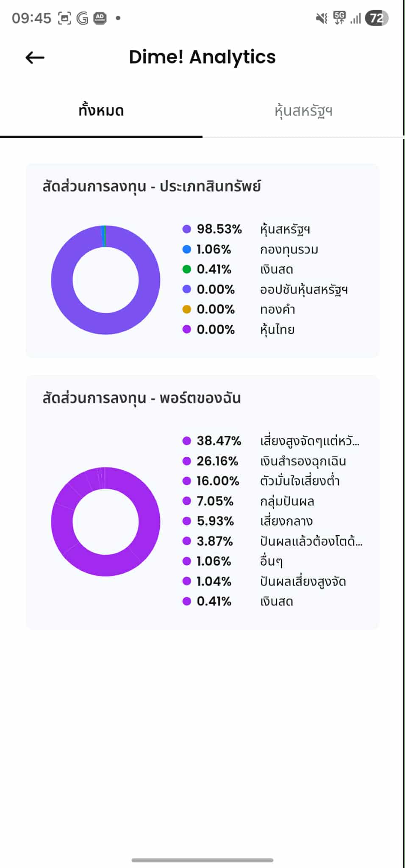Tap the home gesture bar at bottom
This screenshot has width=405, height=868.
coord(202,860)
